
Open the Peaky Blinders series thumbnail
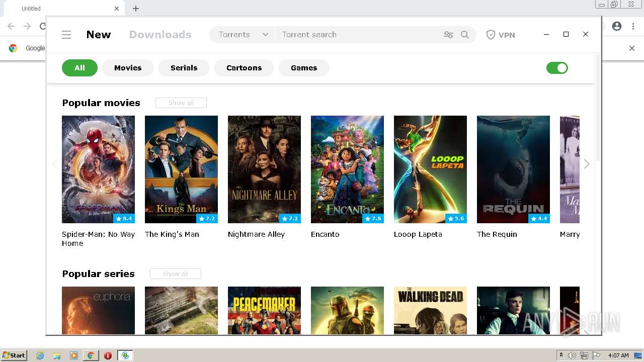tap(513, 310)
